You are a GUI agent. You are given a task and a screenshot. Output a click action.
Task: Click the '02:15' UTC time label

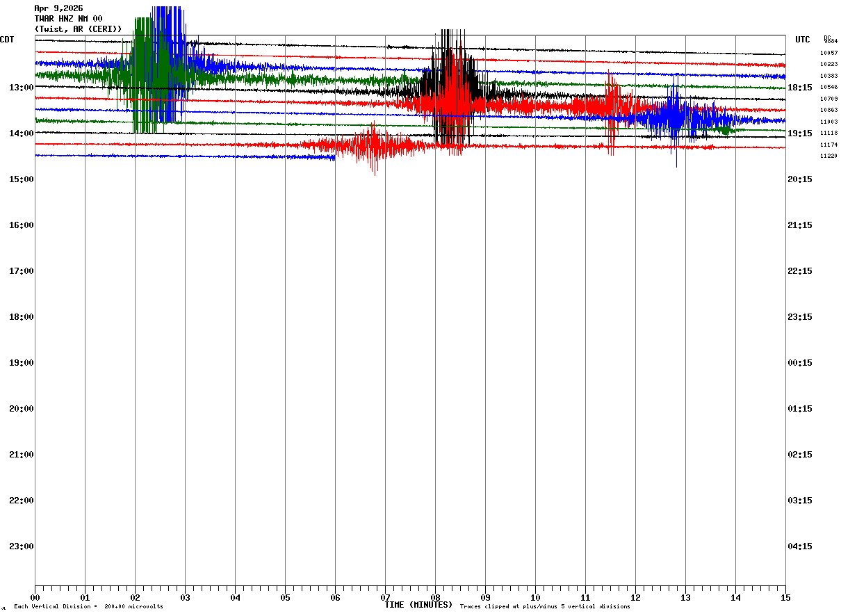[x=800, y=454]
